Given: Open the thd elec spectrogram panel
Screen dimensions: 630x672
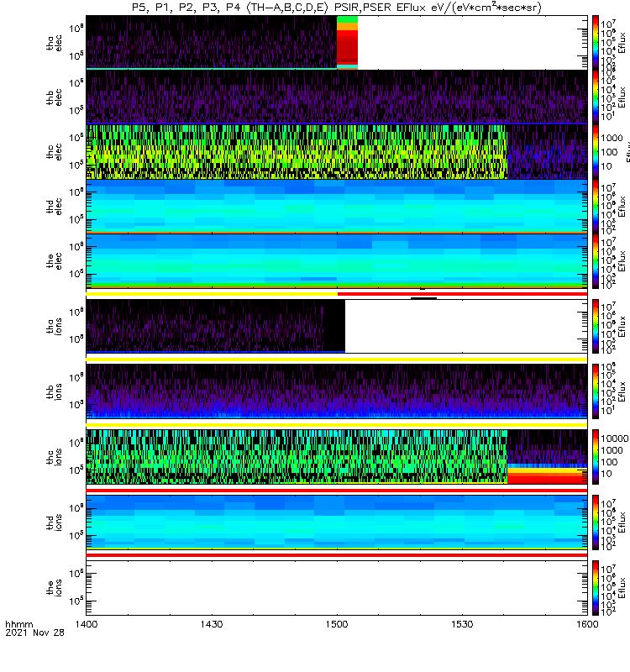Looking at the screenshot, I should 337,206.
